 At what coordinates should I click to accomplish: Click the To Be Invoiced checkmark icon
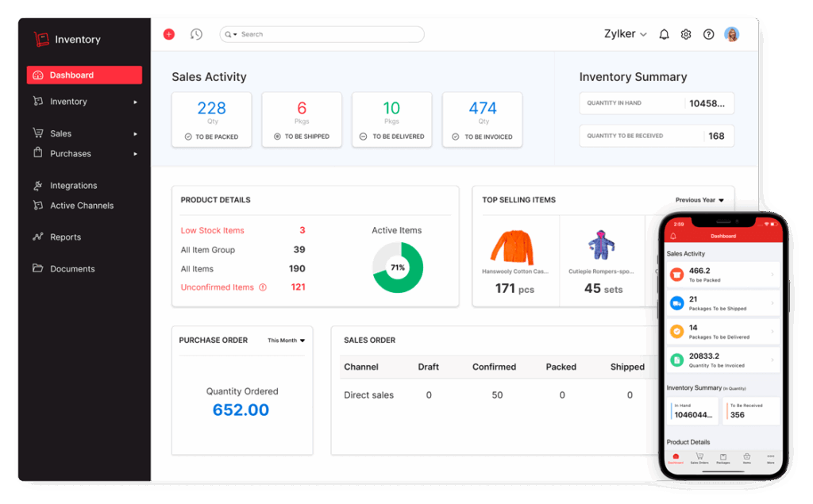[455, 137]
